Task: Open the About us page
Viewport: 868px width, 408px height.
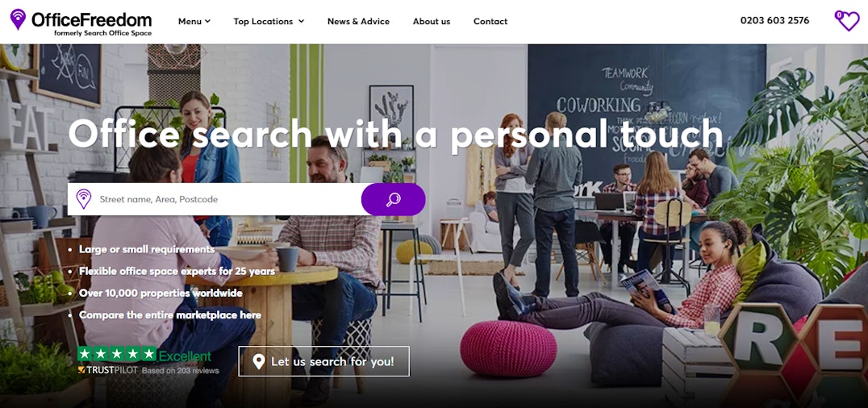Action: [x=432, y=22]
